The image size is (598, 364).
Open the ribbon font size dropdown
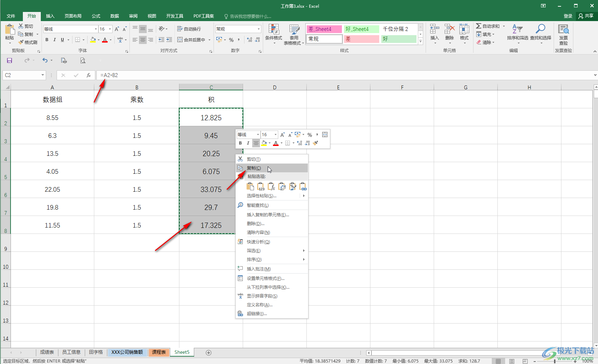(110, 29)
